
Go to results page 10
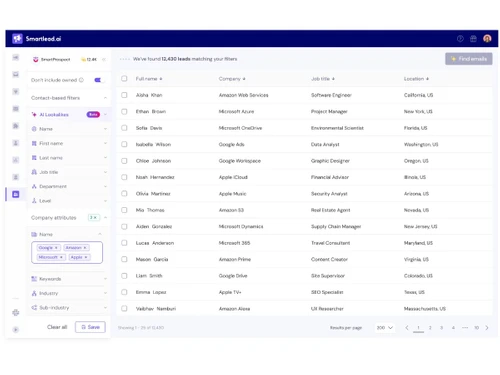click(x=476, y=328)
